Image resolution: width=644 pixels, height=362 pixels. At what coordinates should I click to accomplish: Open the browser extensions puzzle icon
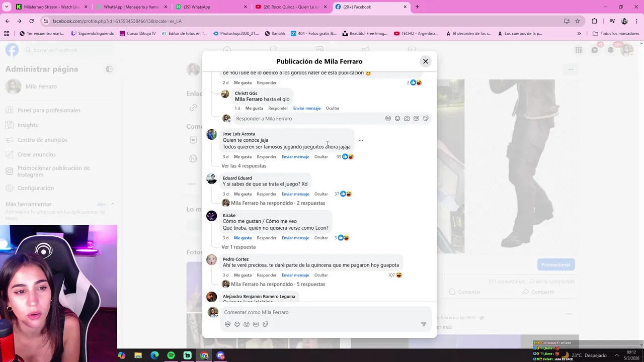[594, 21]
